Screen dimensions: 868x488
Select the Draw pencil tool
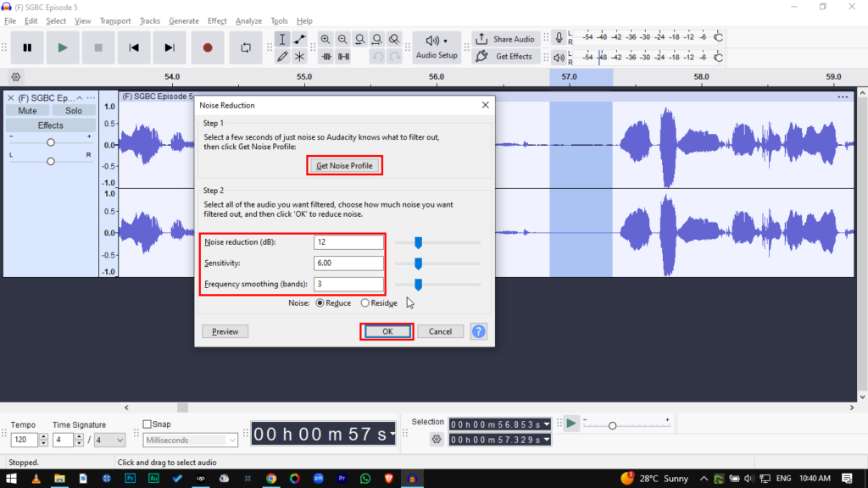(x=282, y=57)
